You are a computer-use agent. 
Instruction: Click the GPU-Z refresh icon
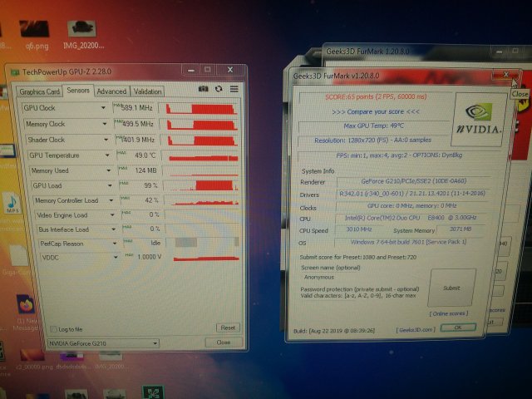(x=219, y=89)
